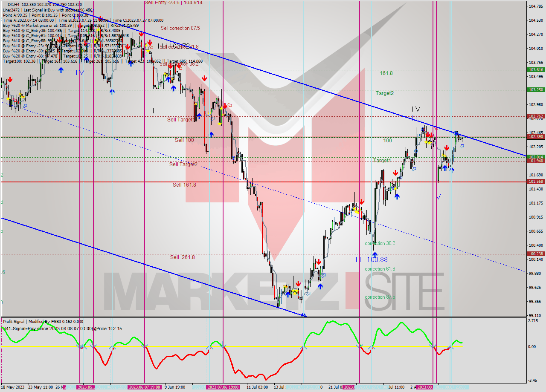This screenshot has height=392, width=546.
Task: Select the 'I V' wave label
Action: click(x=416, y=109)
